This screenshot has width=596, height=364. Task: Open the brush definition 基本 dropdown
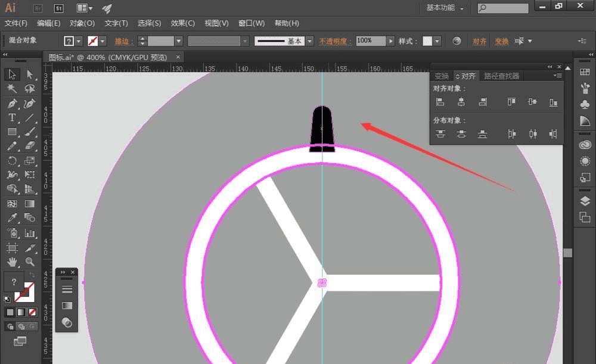click(x=310, y=41)
